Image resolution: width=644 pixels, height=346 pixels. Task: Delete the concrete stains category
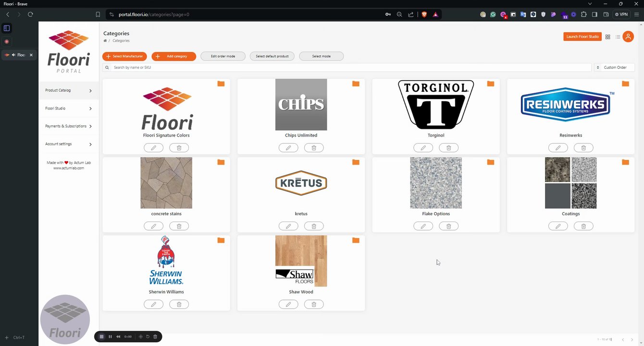[179, 226]
